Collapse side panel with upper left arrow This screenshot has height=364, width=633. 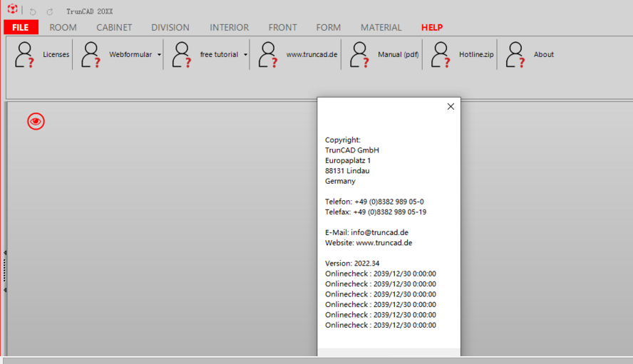click(x=5, y=253)
